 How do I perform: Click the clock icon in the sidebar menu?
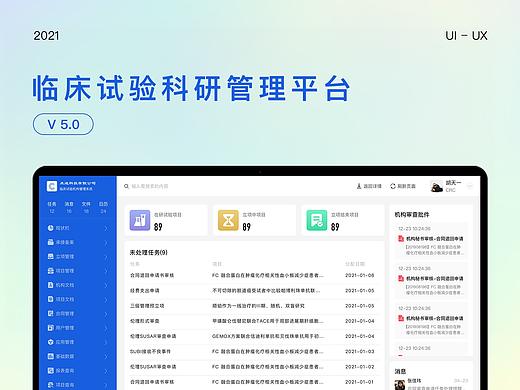pos(50,228)
